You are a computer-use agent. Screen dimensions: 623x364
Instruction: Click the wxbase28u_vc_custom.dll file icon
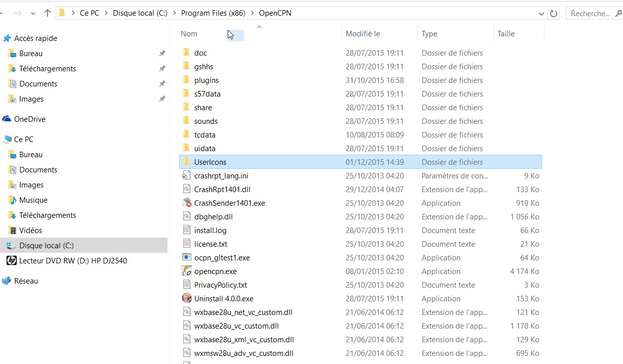point(186,326)
